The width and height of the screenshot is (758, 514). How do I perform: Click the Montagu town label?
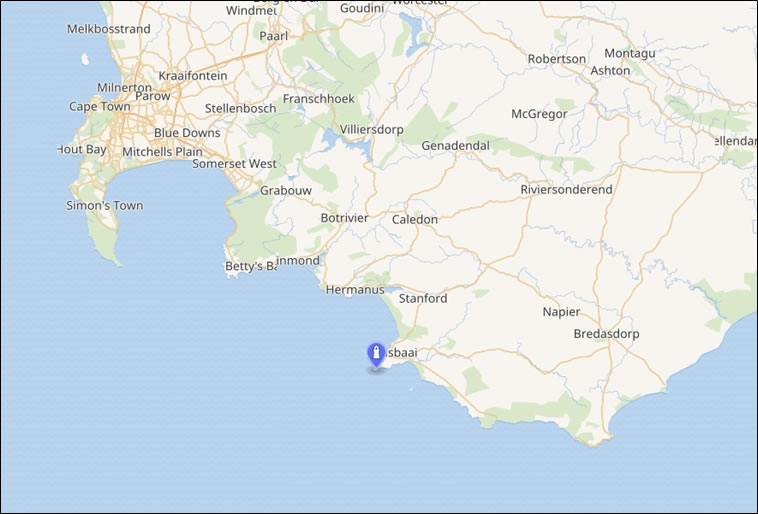point(630,53)
